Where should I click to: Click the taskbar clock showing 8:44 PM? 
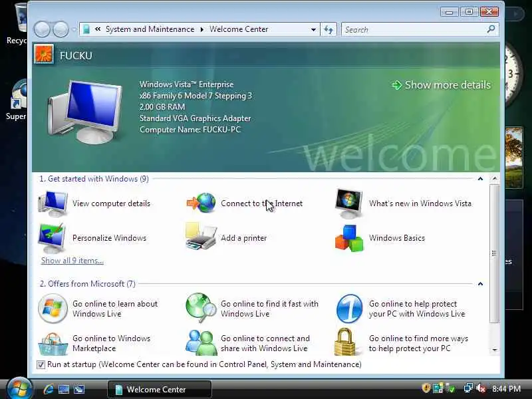[507, 388]
